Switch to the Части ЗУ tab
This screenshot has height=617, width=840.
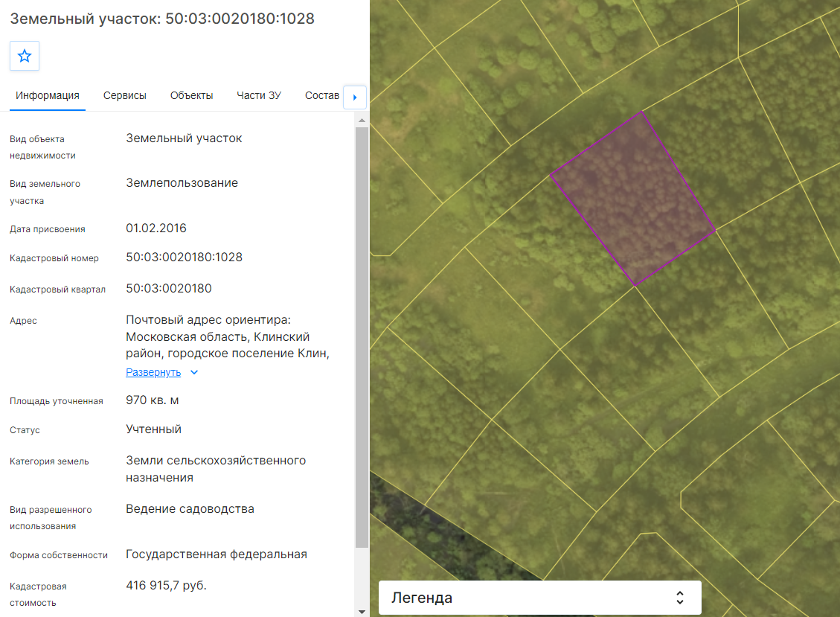pos(259,95)
